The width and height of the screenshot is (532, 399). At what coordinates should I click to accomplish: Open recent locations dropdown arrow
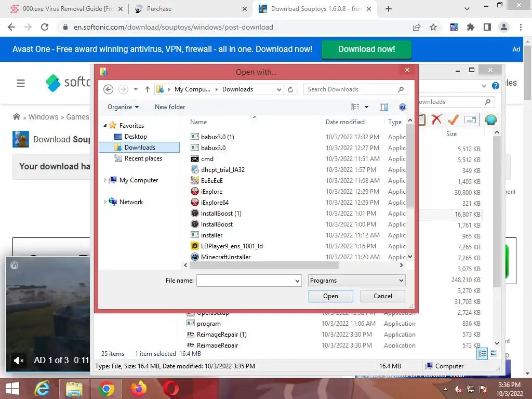[x=136, y=89]
